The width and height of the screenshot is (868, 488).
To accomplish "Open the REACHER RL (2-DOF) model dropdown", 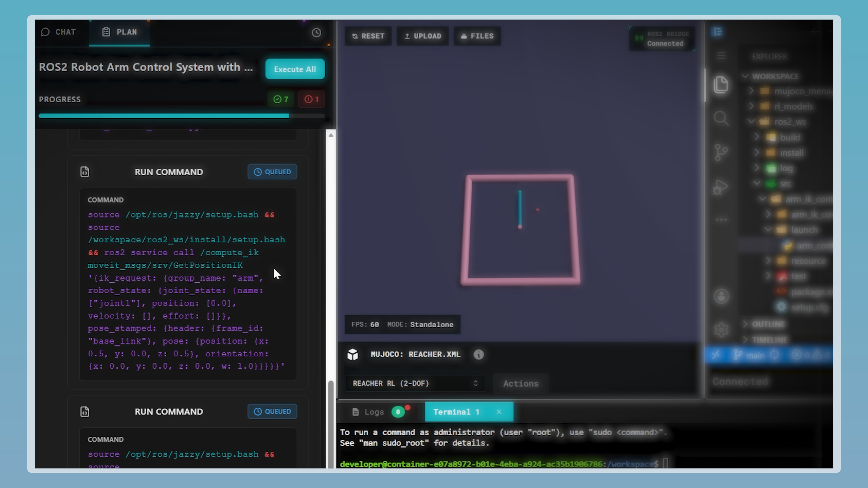I will click(415, 383).
